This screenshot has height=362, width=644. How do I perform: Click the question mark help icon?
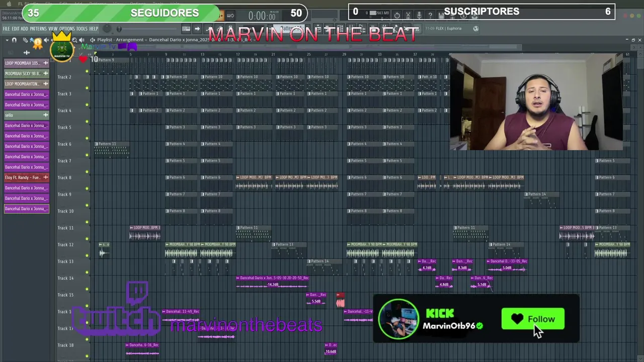pyautogui.click(x=430, y=16)
